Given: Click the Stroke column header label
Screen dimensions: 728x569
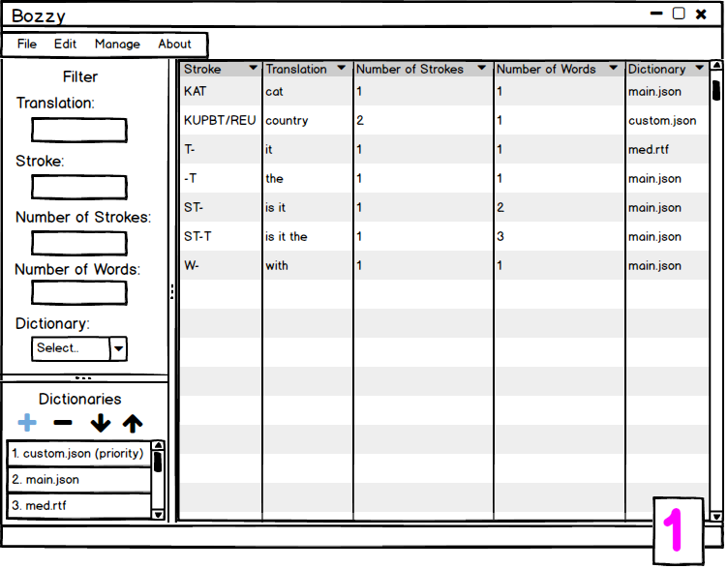Looking at the screenshot, I should [202, 69].
